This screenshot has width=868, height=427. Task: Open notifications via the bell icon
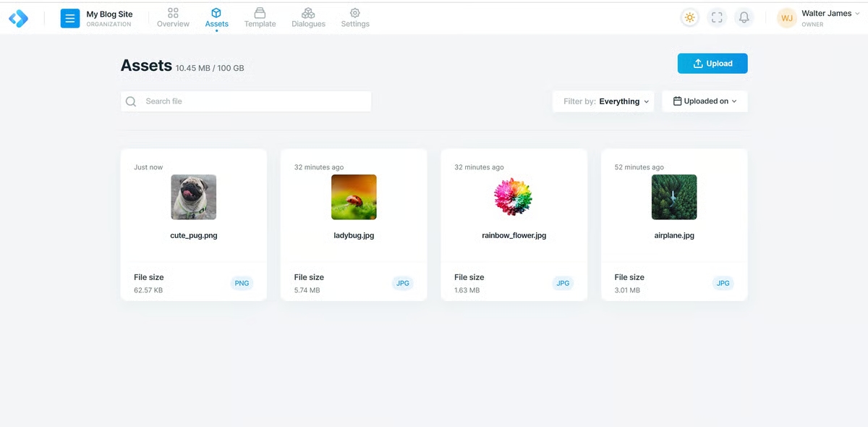tap(744, 17)
